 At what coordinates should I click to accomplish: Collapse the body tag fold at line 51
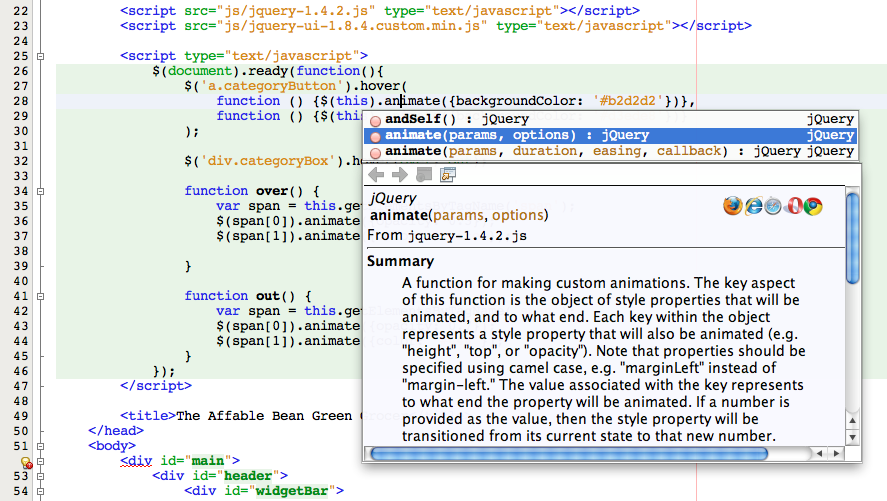coord(41,446)
